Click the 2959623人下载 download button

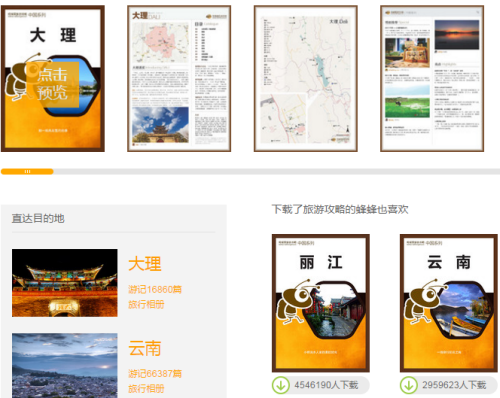pyautogui.click(x=449, y=385)
